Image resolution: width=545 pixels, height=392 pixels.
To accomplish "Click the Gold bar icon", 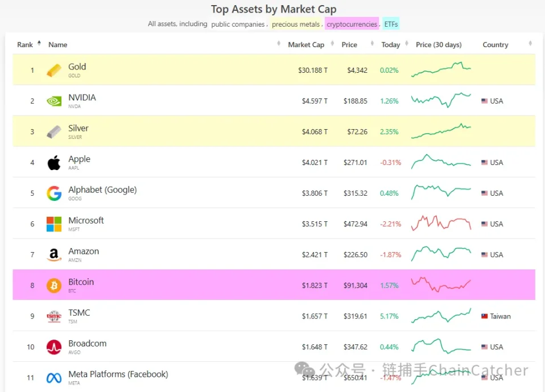I will [x=54, y=71].
